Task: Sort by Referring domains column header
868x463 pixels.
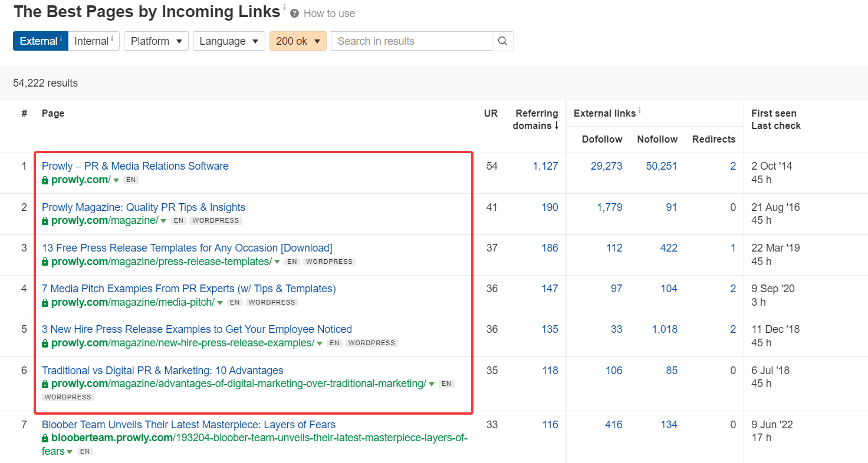Action: [x=535, y=120]
